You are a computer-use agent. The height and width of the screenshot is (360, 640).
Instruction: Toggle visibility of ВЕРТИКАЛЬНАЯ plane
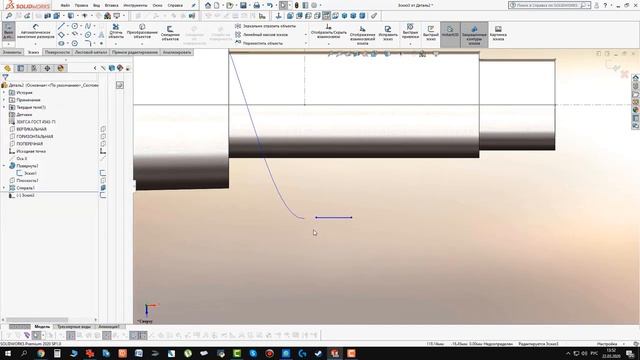tap(103, 129)
